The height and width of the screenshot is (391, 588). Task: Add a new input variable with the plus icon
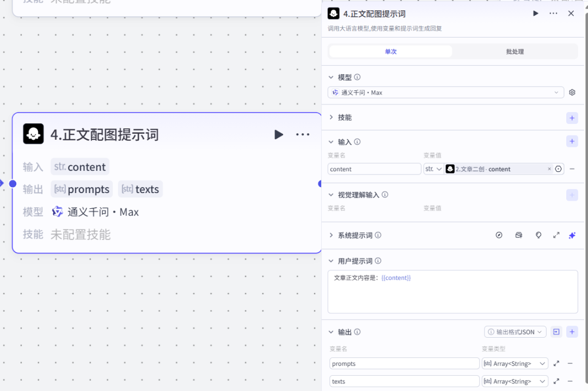[572, 141]
